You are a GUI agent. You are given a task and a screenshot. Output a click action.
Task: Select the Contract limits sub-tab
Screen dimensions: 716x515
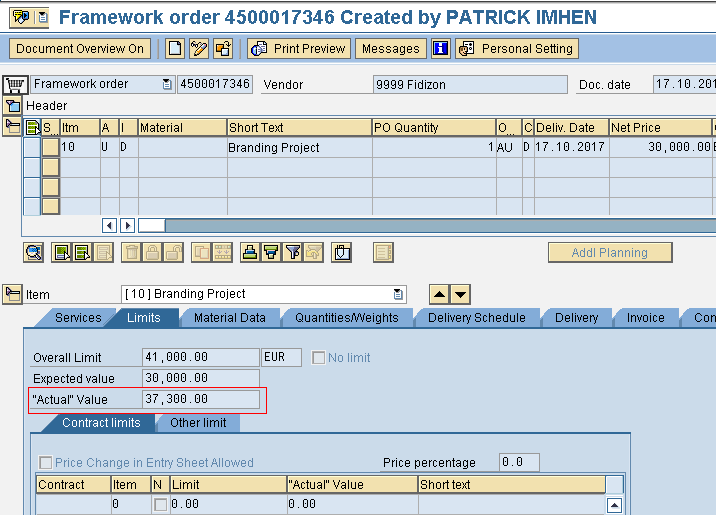click(101, 423)
